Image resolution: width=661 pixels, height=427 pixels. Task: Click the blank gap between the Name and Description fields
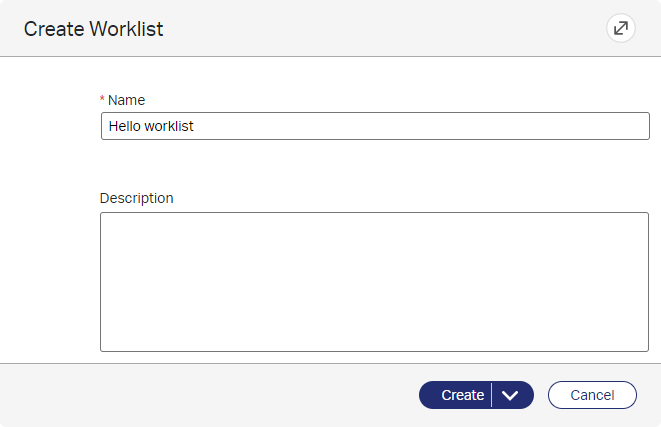(374, 165)
